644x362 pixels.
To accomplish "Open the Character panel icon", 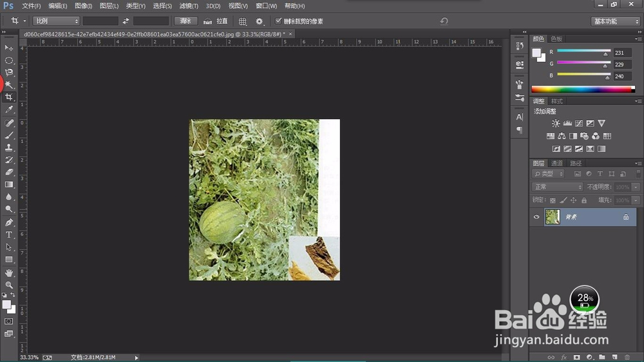I will [x=520, y=117].
